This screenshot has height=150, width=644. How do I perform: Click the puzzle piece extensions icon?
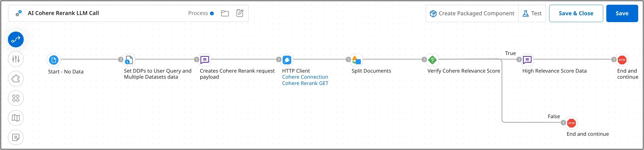coord(16,79)
